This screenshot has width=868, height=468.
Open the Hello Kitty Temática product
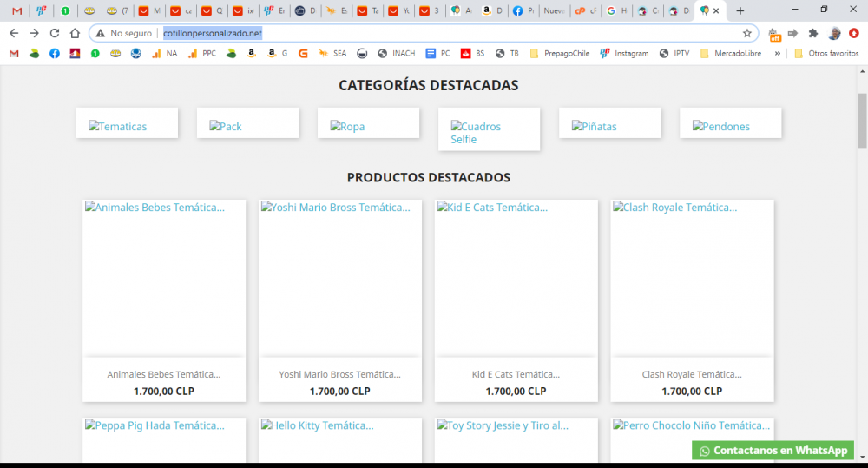(340, 439)
